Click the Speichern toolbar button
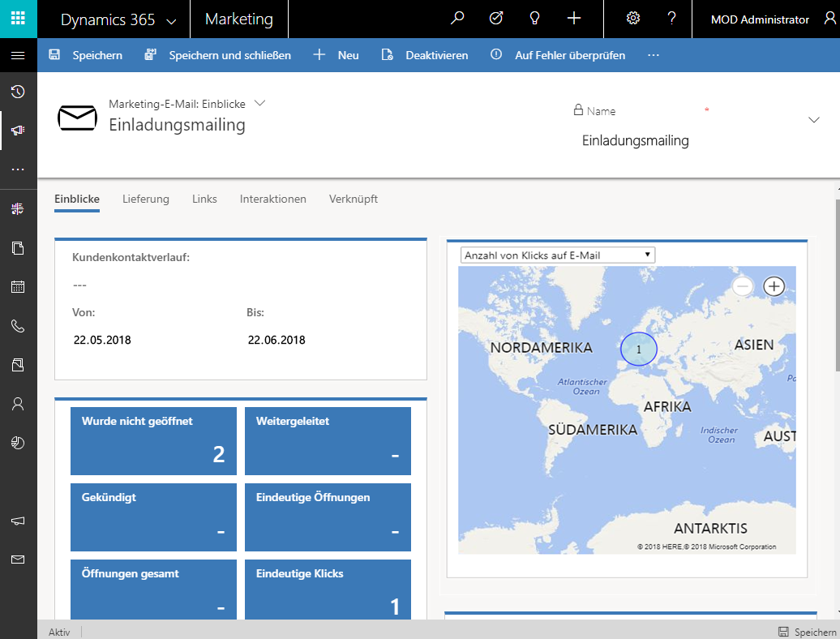The image size is (840, 639). (x=86, y=55)
